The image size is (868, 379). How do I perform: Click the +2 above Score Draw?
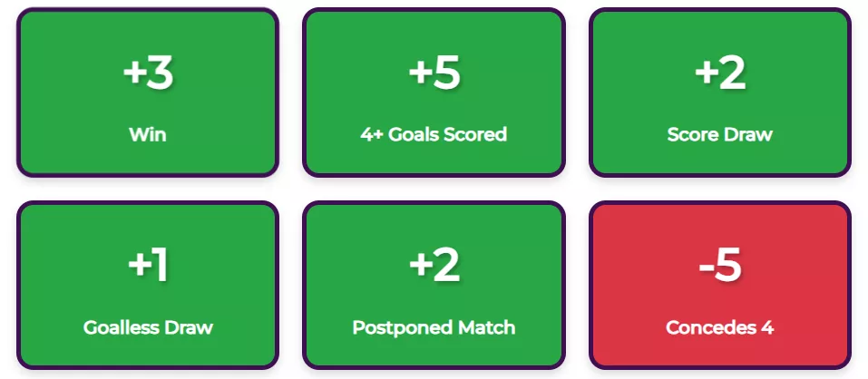pyautogui.click(x=720, y=73)
